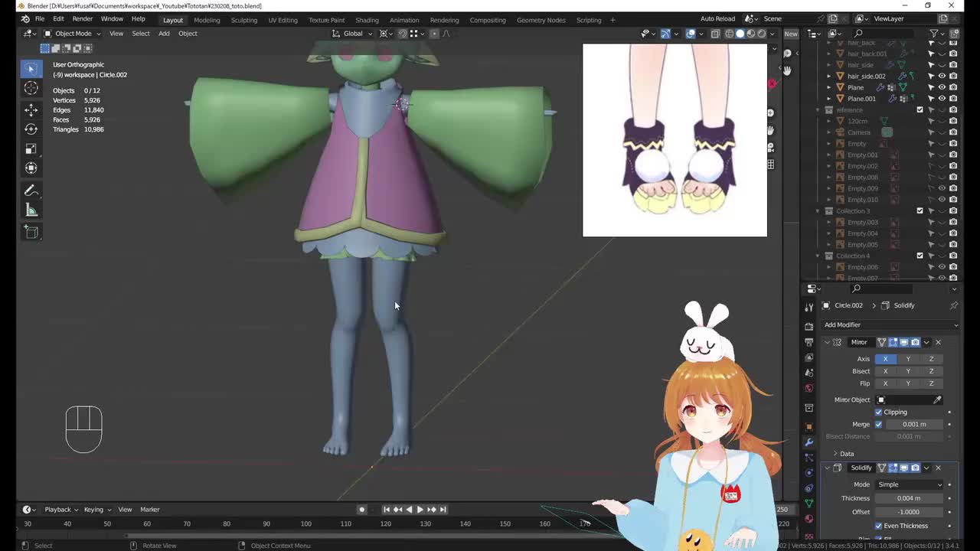Image resolution: width=980 pixels, height=551 pixels.
Task: Switch to wireframe viewport shading
Action: [x=729, y=34]
